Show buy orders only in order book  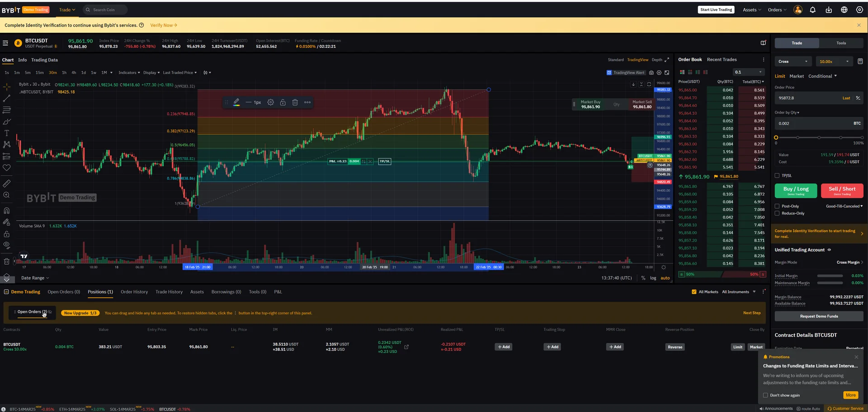click(x=698, y=72)
